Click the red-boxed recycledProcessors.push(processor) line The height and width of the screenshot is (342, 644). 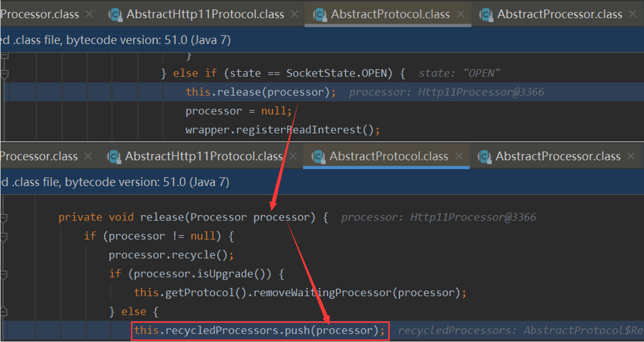click(259, 331)
